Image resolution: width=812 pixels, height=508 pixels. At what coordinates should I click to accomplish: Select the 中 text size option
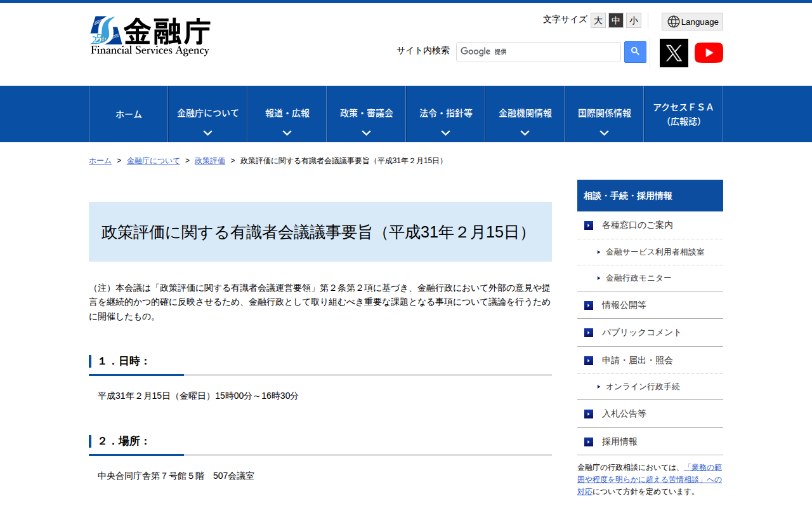click(615, 20)
